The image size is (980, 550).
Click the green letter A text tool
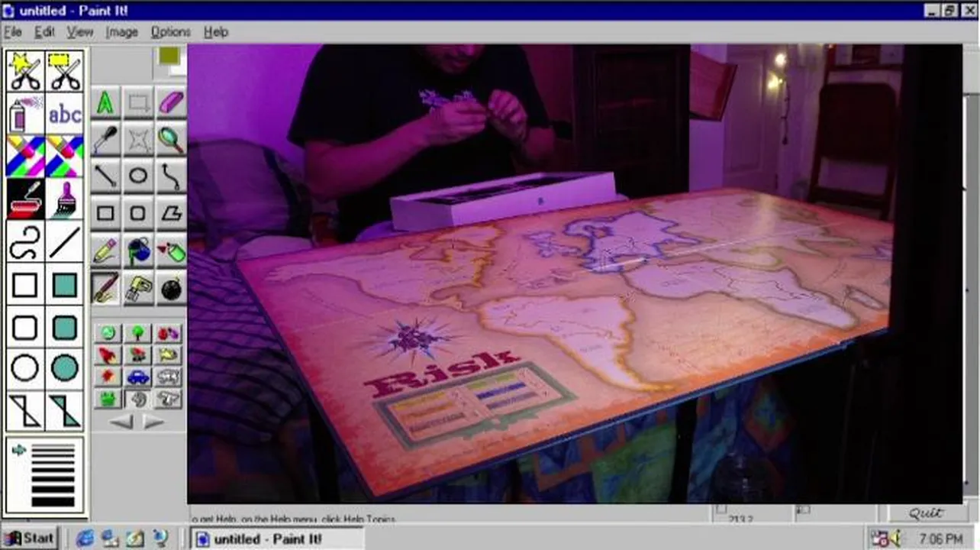tap(105, 102)
